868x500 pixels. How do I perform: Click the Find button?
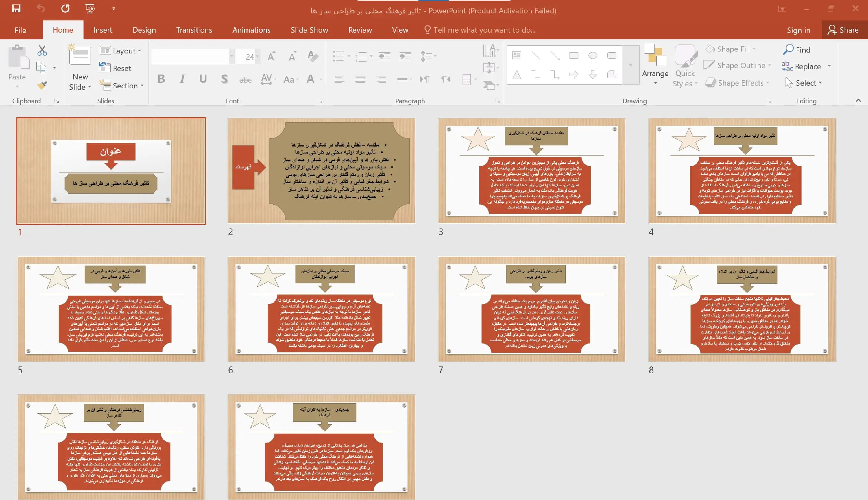click(x=797, y=50)
